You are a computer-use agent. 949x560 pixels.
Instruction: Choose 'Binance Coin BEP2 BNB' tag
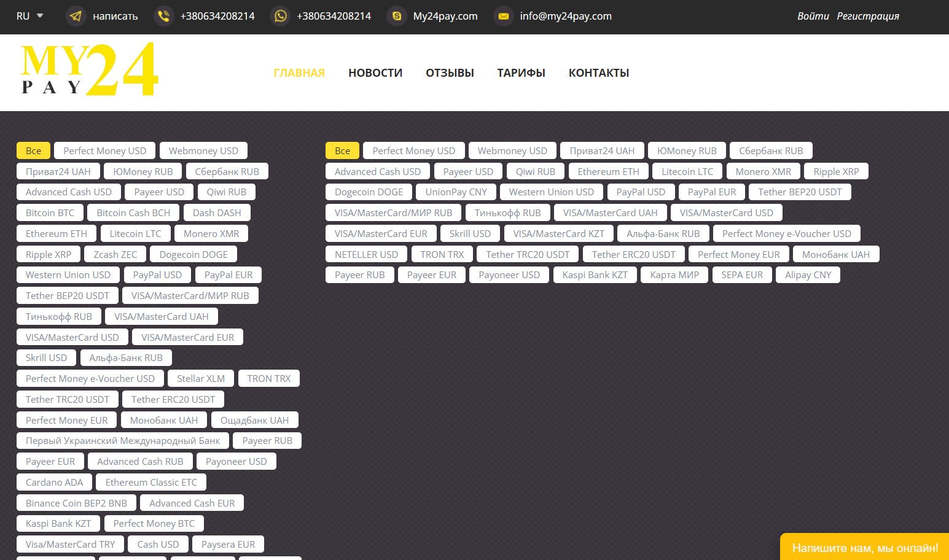tap(76, 504)
